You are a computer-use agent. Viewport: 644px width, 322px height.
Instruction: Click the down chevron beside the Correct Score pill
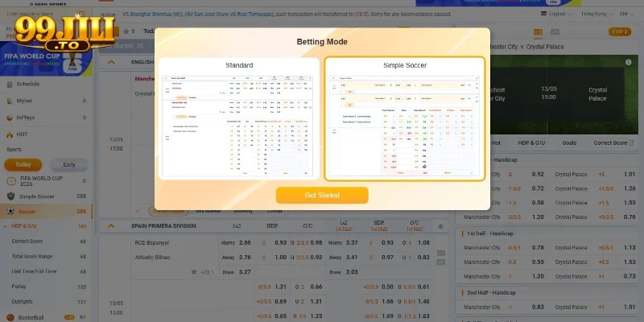click(137, 211)
